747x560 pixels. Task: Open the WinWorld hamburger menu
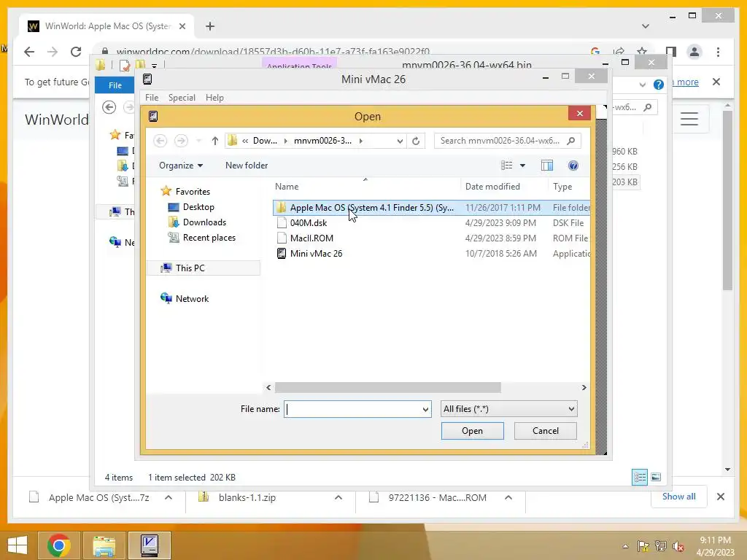coord(689,119)
